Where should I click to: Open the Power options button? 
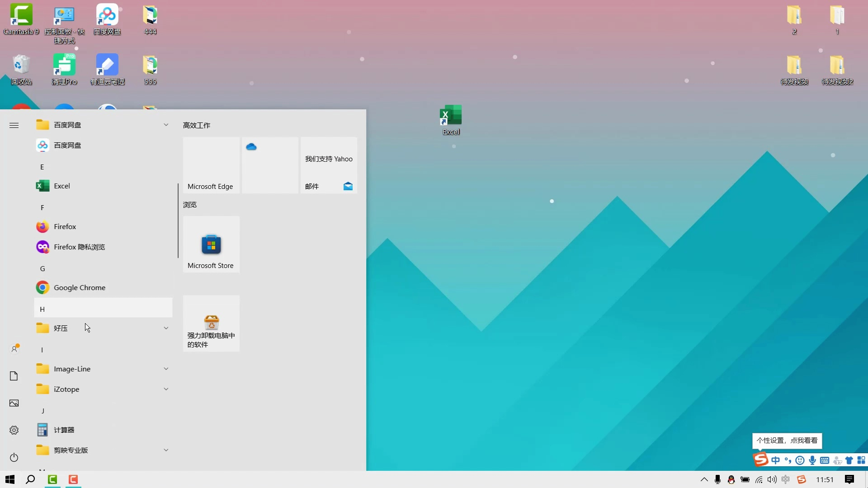[14, 457]
